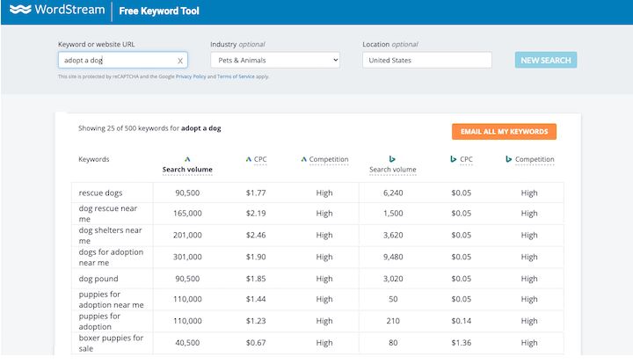
Task: Click the 'boxer puppies for sale' keyword
Action: click(x=110, y=342)
